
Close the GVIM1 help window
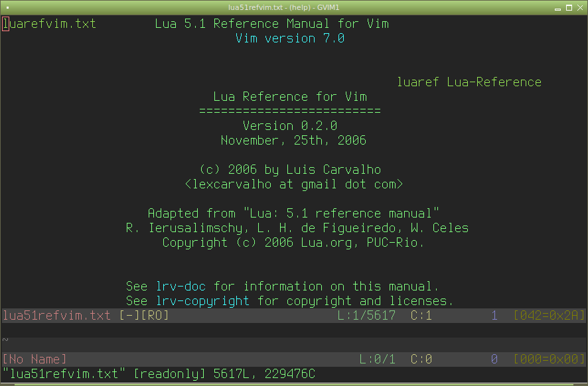click(581, 7)
